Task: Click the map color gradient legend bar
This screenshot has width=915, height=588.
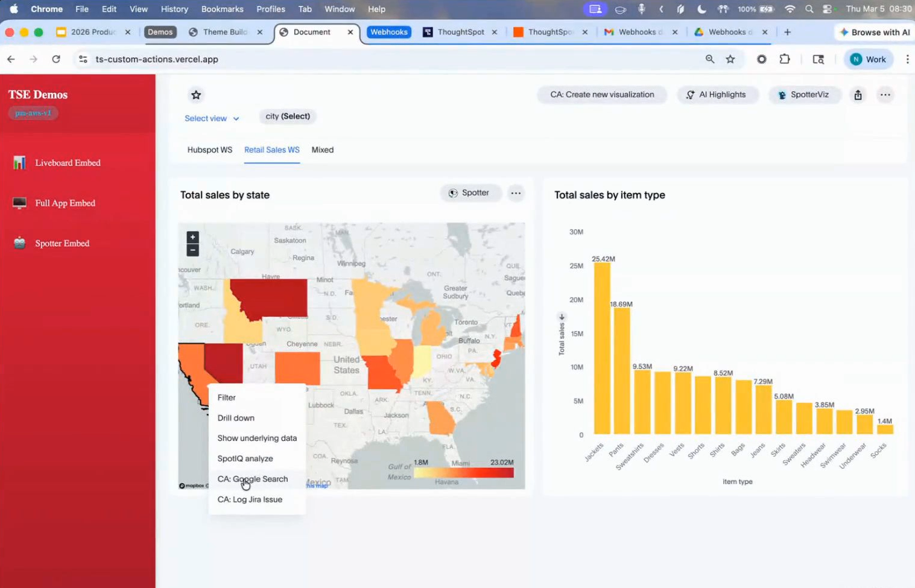Action: (x=464, y=473)
